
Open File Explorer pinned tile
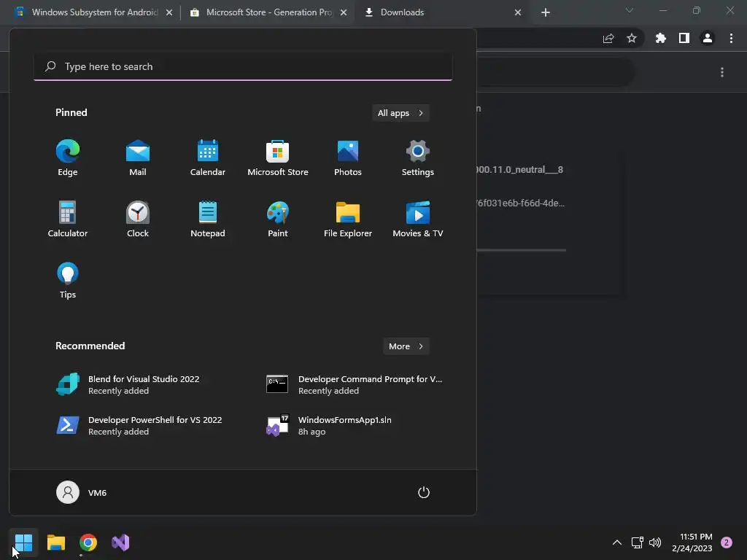point(348,219)
